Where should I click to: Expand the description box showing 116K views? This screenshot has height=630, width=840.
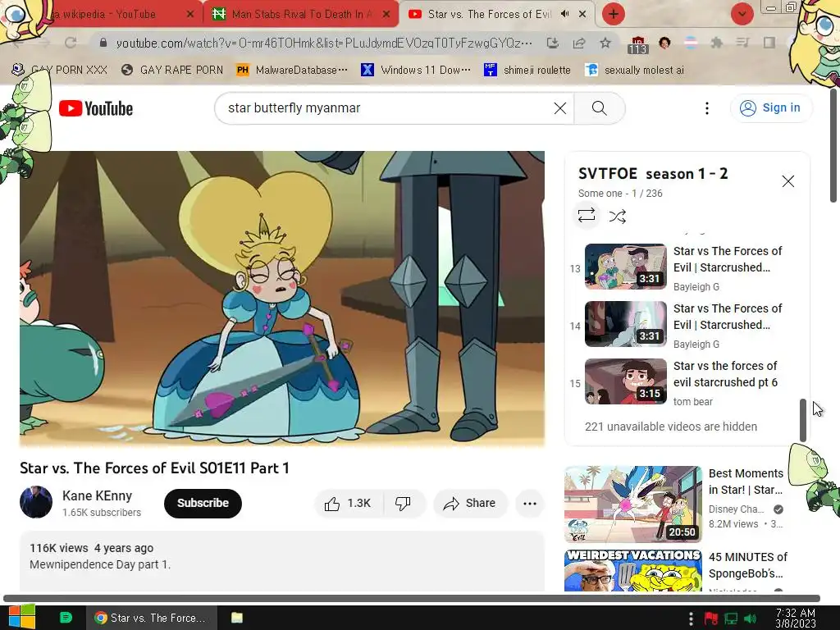pyautogui.click(x=282, y=561)
